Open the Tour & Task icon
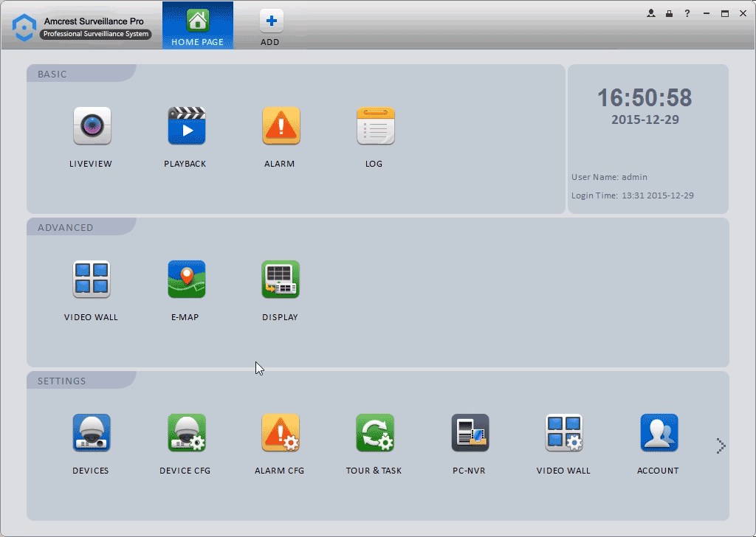This screenshot has width=756, height=537. pyautogui.click(x=375, y=432)
